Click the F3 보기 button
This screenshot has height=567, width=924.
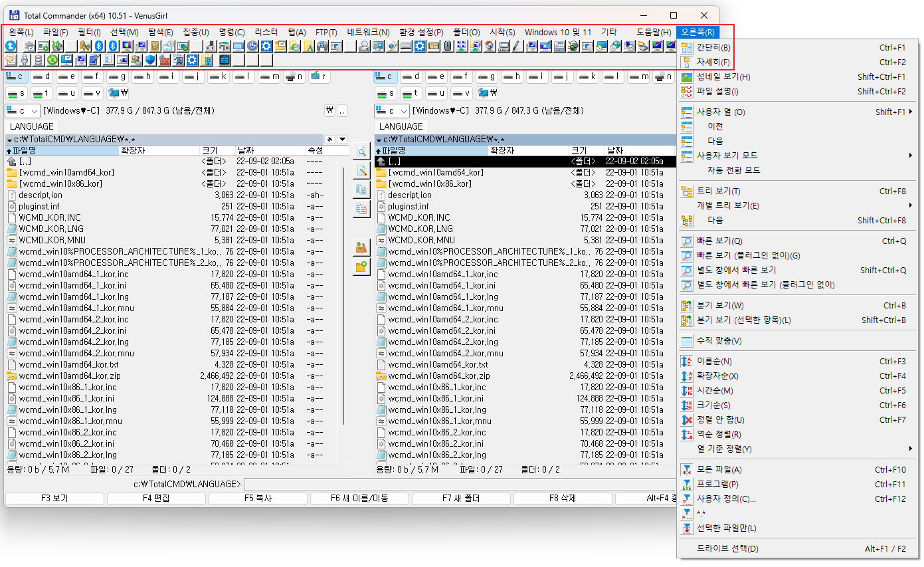(x=54, y=499)
